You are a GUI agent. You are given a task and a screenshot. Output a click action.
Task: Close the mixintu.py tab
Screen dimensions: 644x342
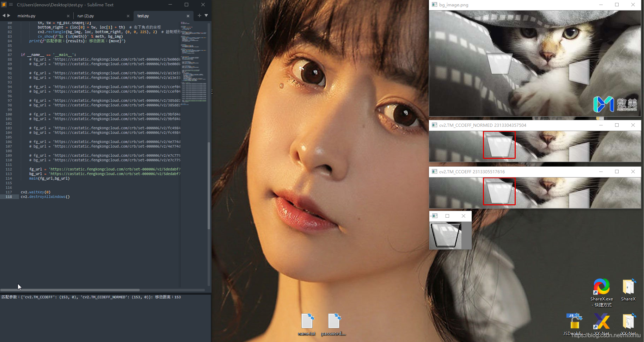[x=68, y=16]
